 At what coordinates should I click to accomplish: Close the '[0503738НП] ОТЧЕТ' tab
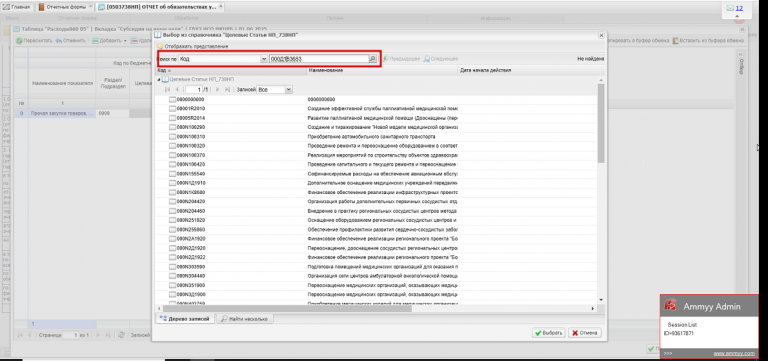pyautogui.click(x=220, y=6)
